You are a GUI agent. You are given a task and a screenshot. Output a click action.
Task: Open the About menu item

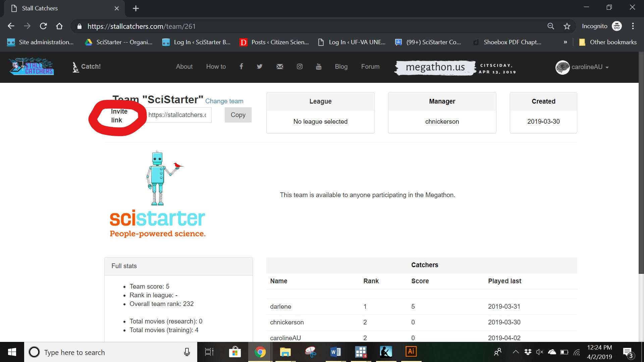[184, 67]
